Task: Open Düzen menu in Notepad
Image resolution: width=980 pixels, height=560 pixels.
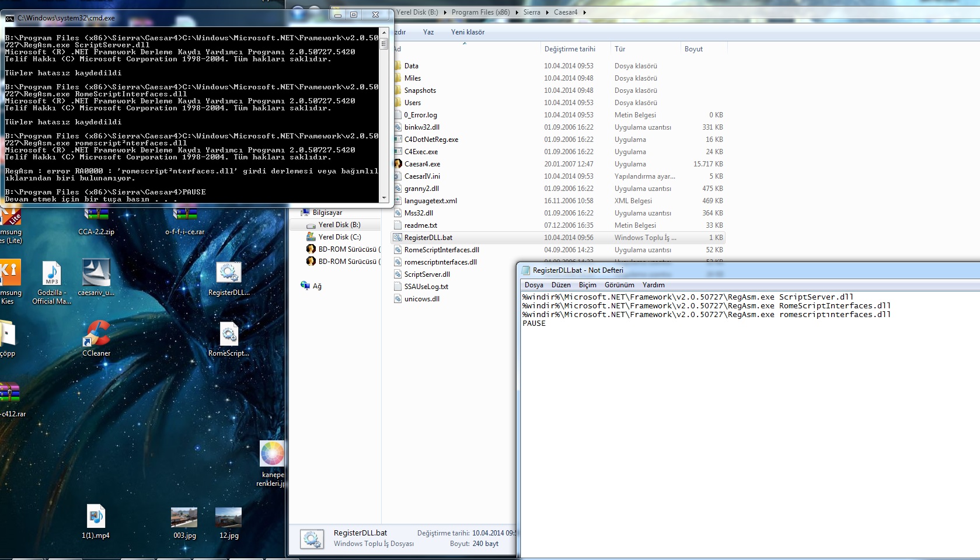Action: (x=561, y=285)
